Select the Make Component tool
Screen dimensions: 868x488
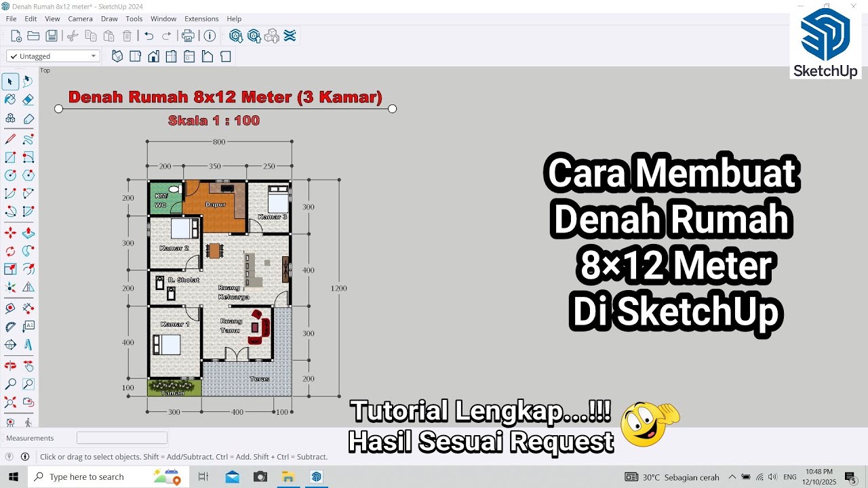pyautogui.click(x=10, y=119)
